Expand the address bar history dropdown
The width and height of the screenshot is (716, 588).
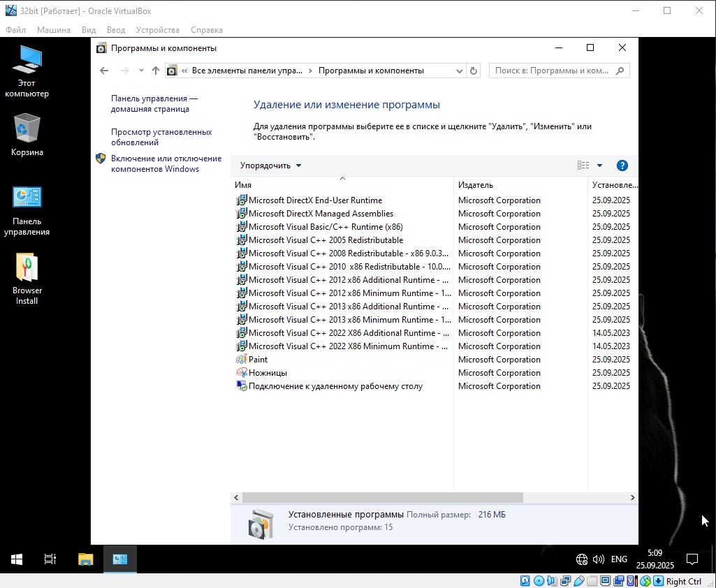pyautogui.click(x=459, y=71)
